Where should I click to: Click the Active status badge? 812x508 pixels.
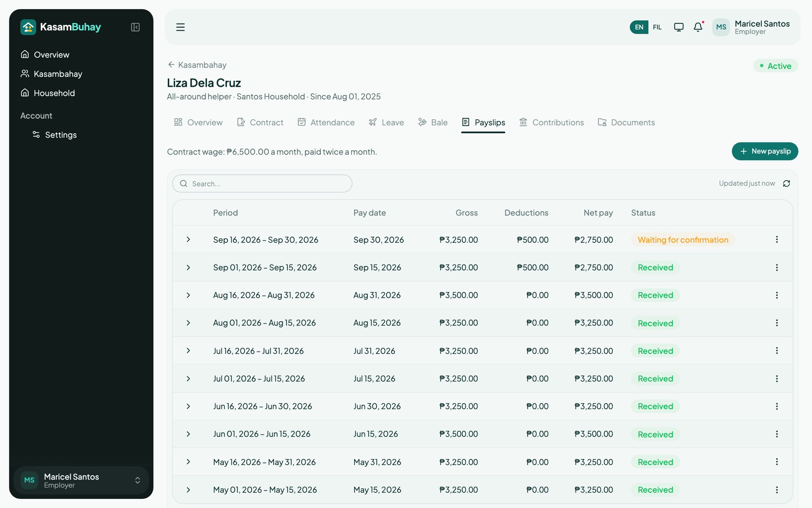tap(775, 66)
